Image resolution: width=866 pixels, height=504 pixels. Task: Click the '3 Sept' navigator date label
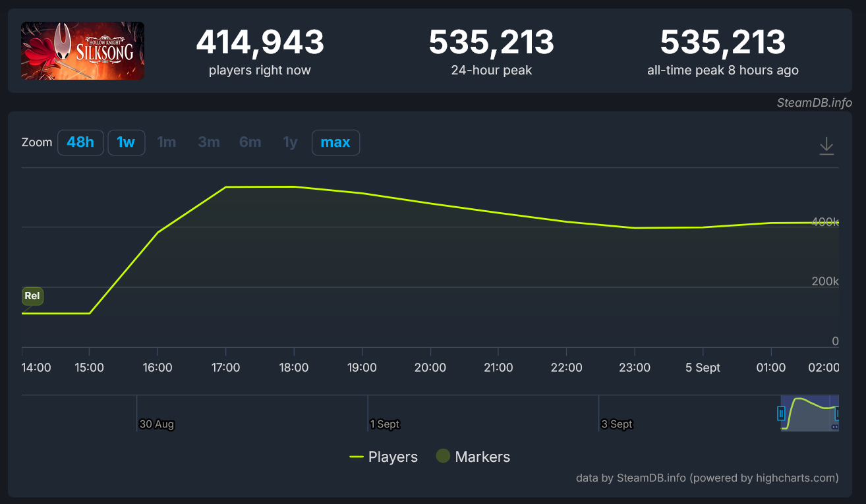[x=617, y=424]
